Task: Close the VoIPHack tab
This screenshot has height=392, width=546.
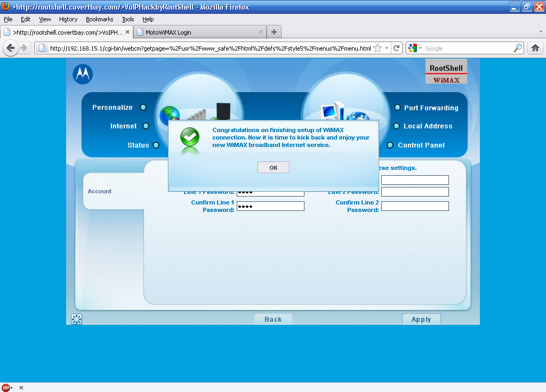Action: 127,32
